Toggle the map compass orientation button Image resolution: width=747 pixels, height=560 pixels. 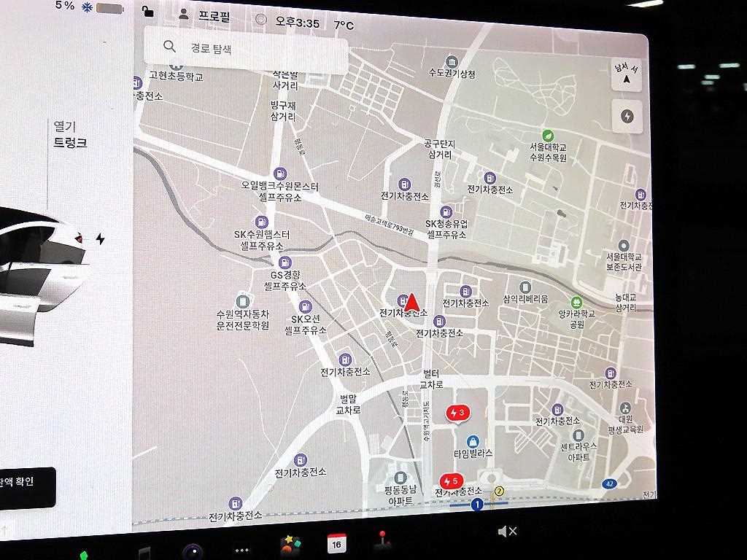[626, 75]
